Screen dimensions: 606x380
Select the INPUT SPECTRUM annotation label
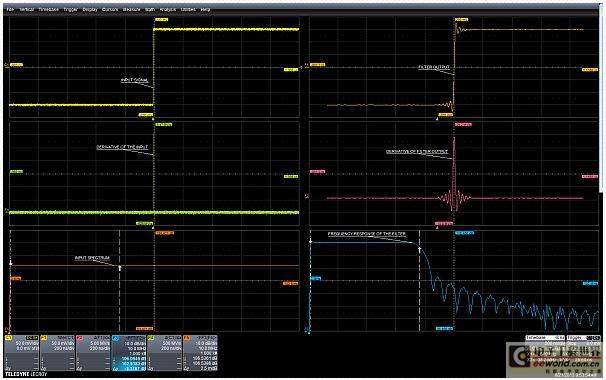[92, 258]
